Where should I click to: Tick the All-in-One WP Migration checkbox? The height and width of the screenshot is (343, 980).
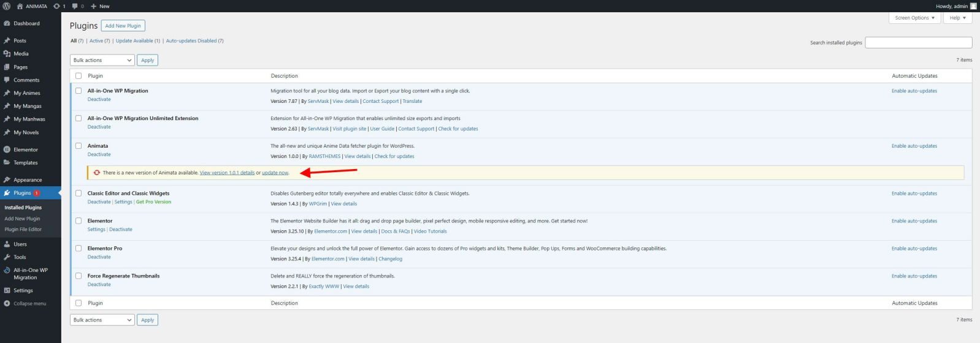pos(78,91)
